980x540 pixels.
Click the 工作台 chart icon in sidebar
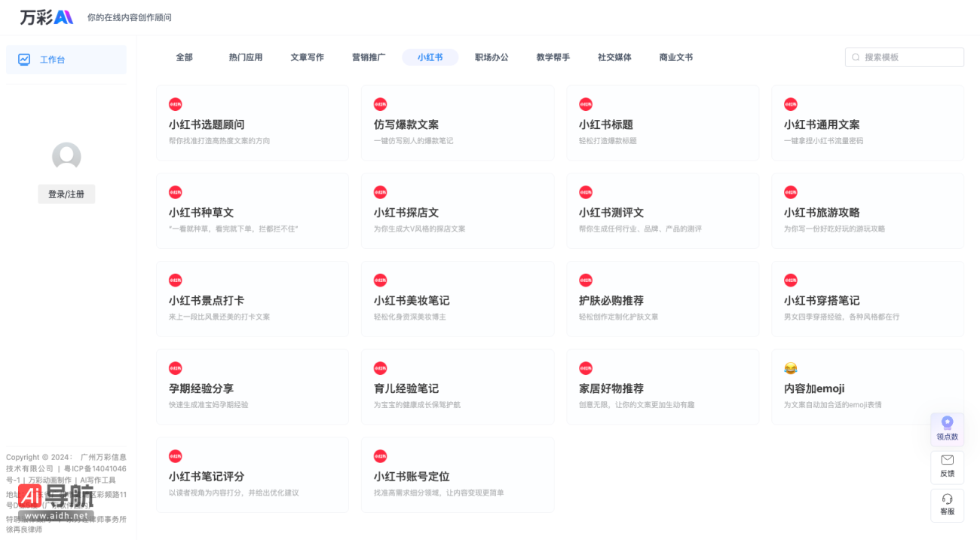[x=24, y=60]
